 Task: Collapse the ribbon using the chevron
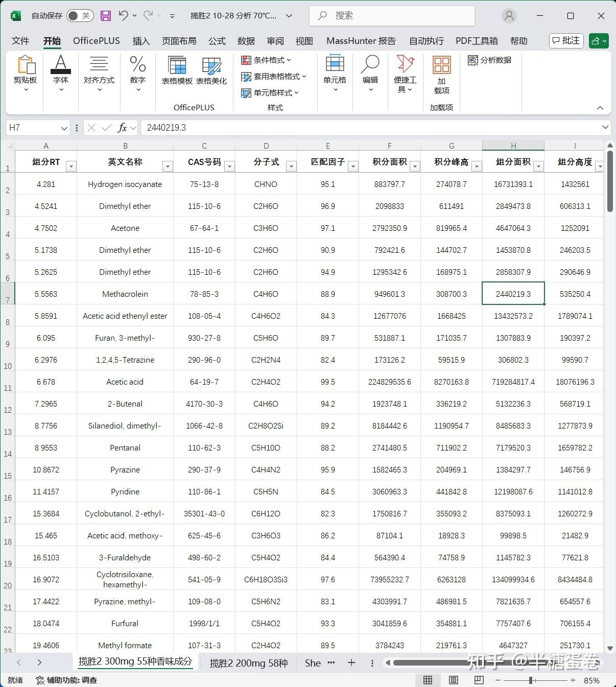pyautogui.click(x=599, y=108)
